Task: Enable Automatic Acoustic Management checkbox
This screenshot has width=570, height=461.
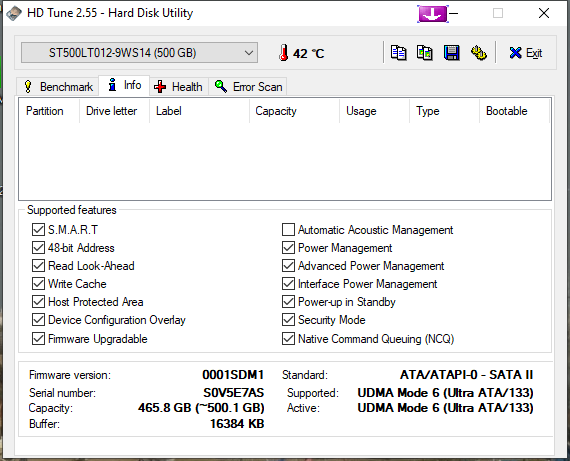Action: coord(288,230)
